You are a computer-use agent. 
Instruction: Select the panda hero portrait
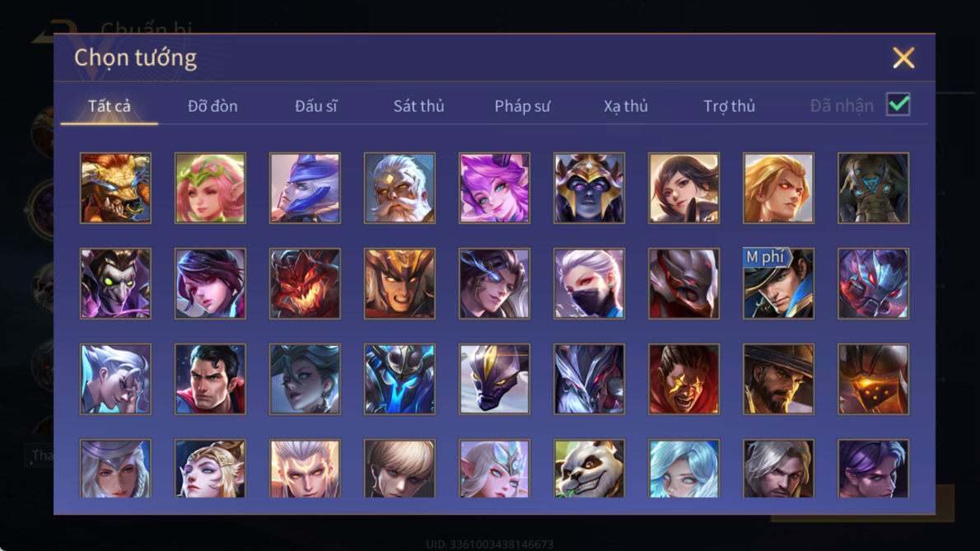click(589, 469)
